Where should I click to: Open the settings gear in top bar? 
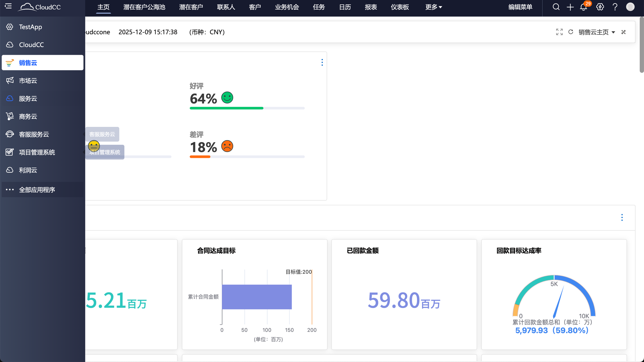[x=600, y=7]
